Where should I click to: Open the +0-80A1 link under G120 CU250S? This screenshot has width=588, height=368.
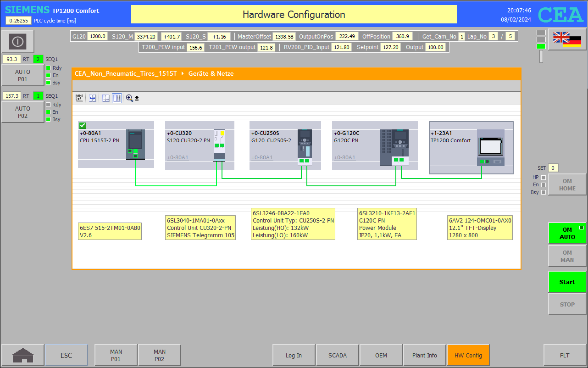pyautogui.click(x=262, y=157)
